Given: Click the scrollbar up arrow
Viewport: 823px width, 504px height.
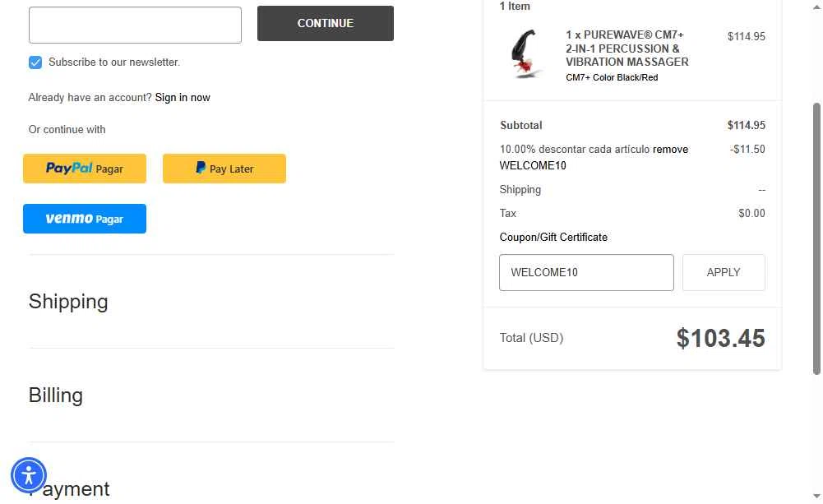Looking at the screenshot, I should 816,7.
